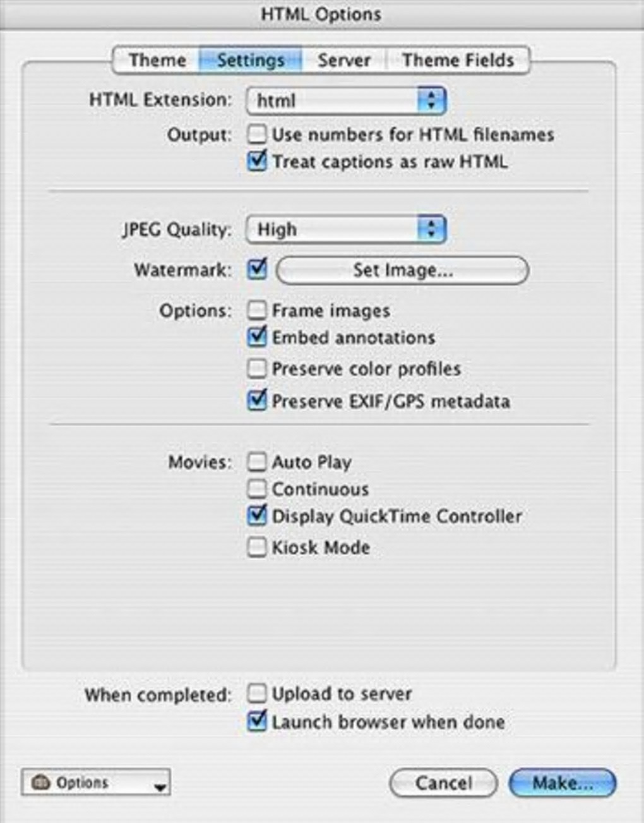
Task: Enable Upload to server when completed
Action: [257, 694]
